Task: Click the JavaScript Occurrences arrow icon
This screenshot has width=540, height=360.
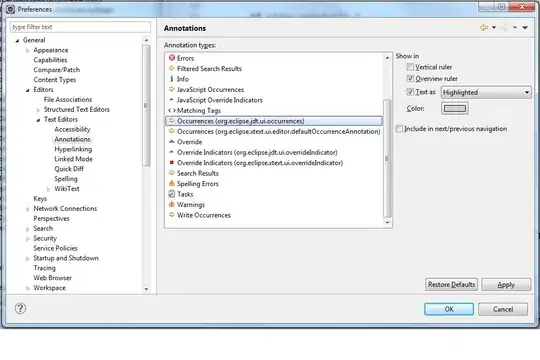Action: pos(172,89)
